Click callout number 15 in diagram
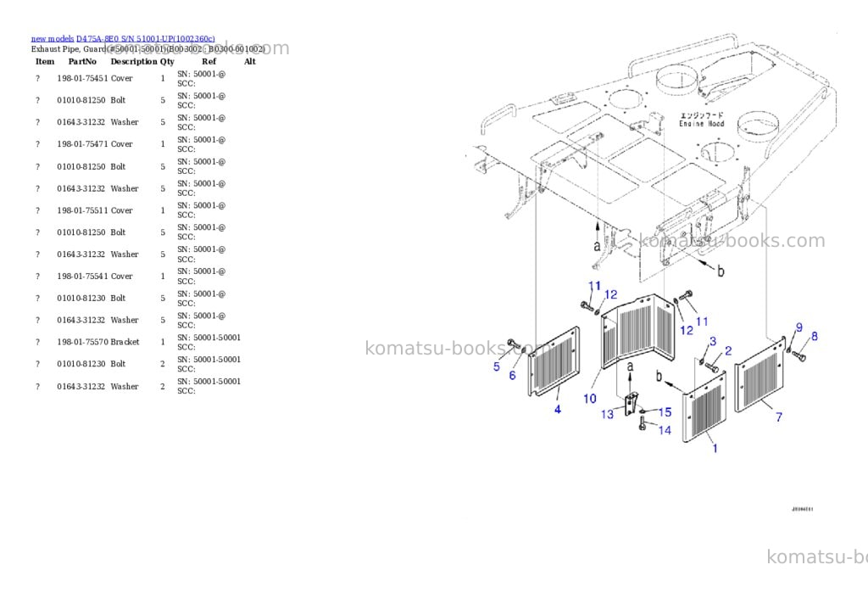Viewport: 868px width, 615px height. point(665,412)
